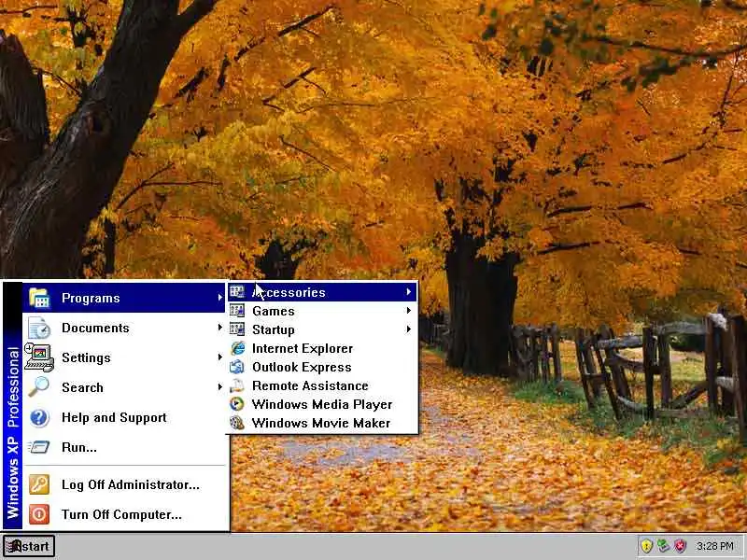
Task: Open Remote Assistance from Programs
Action: (322, 385)
